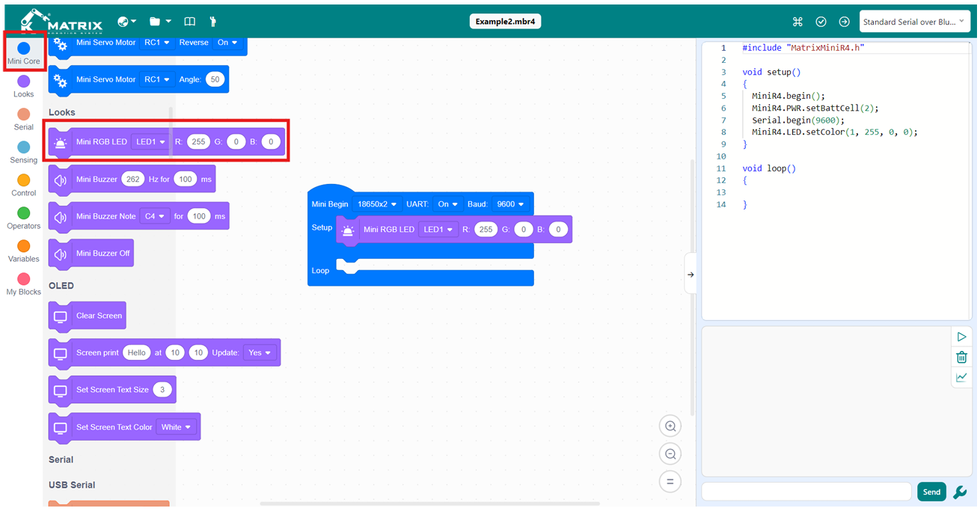
Task: Click R value 255 on palette RGB LED block
Action: [198, 142]
